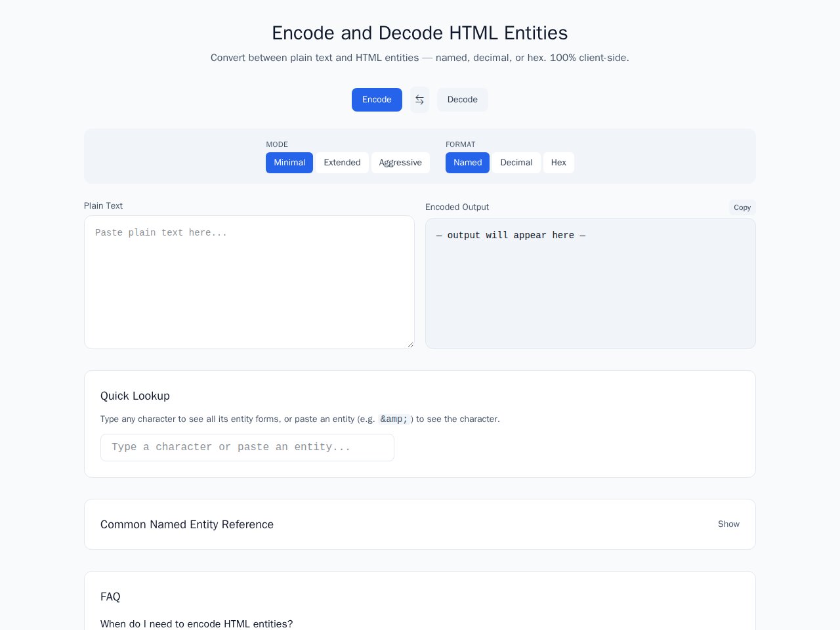Click the '&amp;' example code
Screen dimensions: 840x630
tap(394, 419)
